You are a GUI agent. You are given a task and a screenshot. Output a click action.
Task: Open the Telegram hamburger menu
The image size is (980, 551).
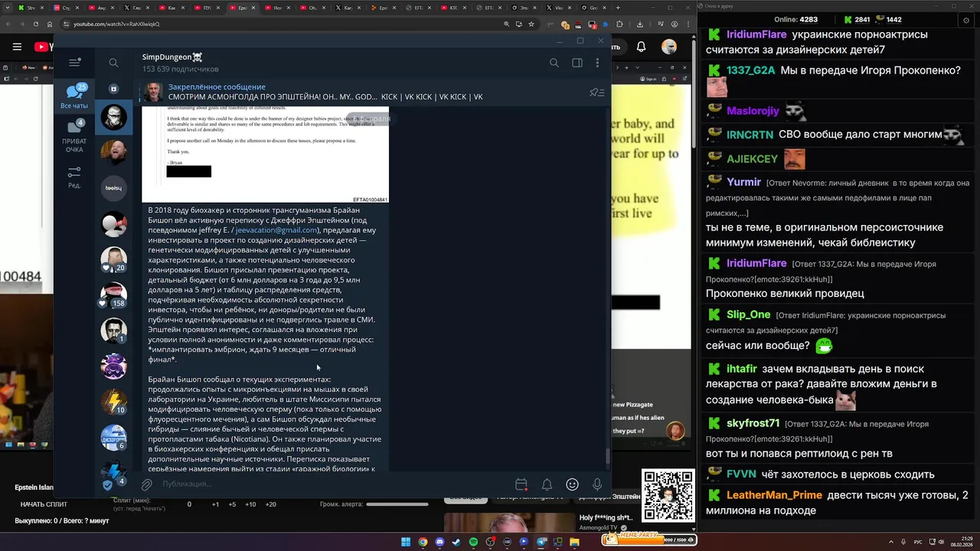74,63
